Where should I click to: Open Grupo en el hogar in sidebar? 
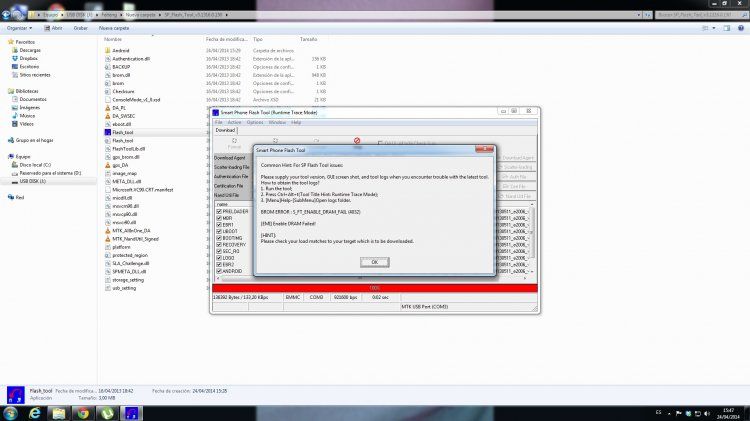click(x=34, y=140)
